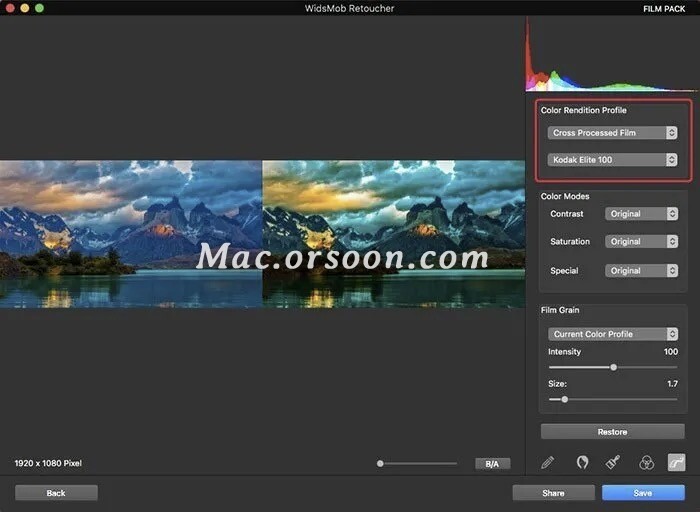Open the Cross Processed Film dropdown
The image size is (700, 512).
point(612,133)
